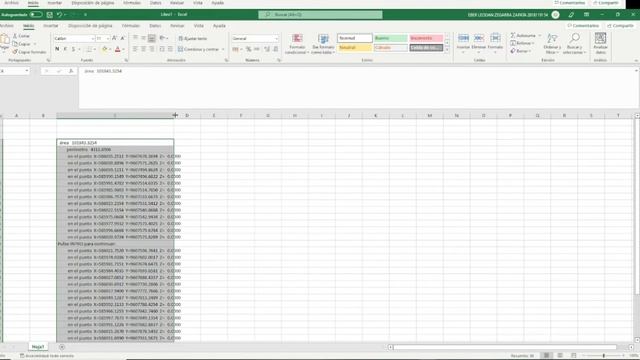The image size is (640, 360).
Task: Select the top align icon
Action: click(x=135, y=38)
